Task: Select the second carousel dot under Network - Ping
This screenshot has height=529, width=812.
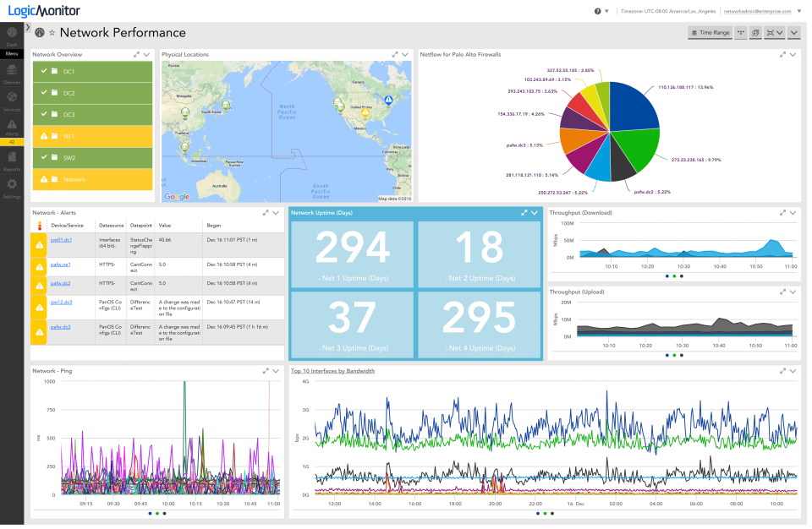Action: tap(156, 513)
